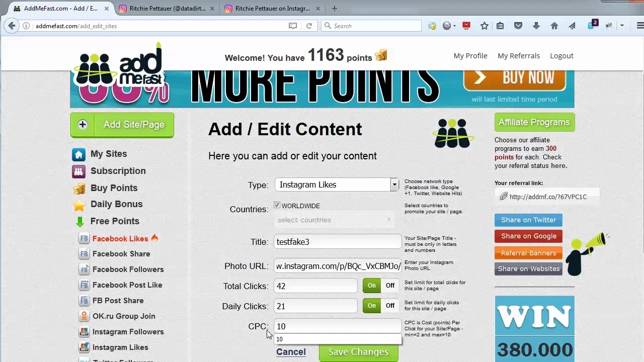Click the Affiliate Programs button
This screenshot has height=362, width=644.
click(x=534, y=122)
